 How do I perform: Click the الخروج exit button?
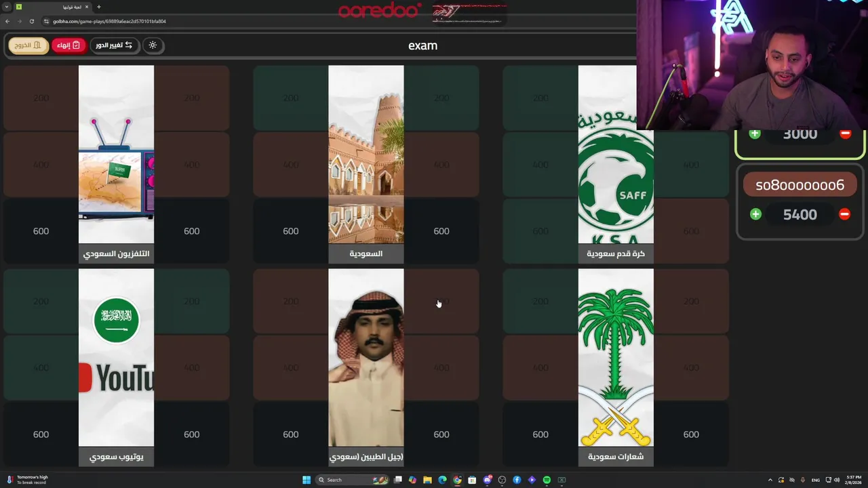28,45
